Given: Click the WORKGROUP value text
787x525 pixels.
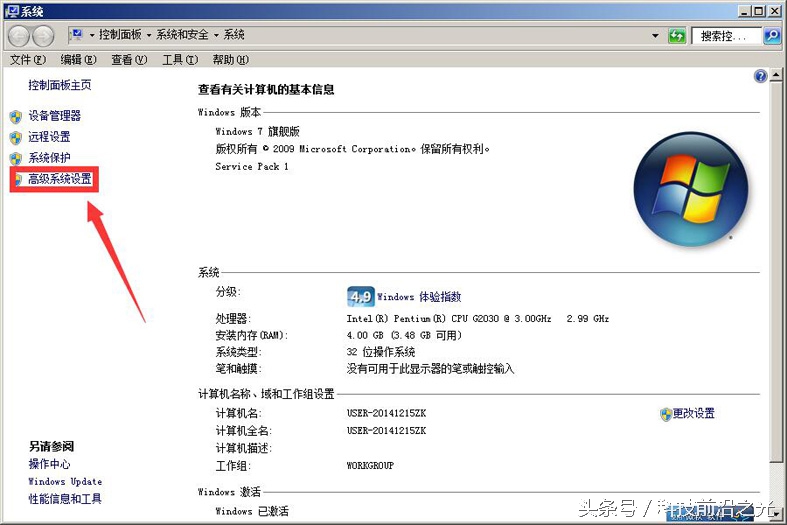Looking at the screenshot, I should tap(370, 466).
